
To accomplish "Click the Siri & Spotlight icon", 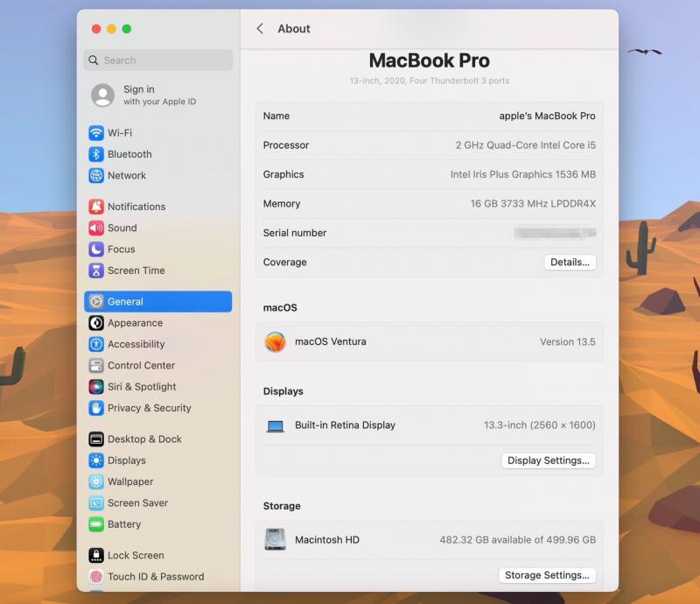I will pos(96,387).
